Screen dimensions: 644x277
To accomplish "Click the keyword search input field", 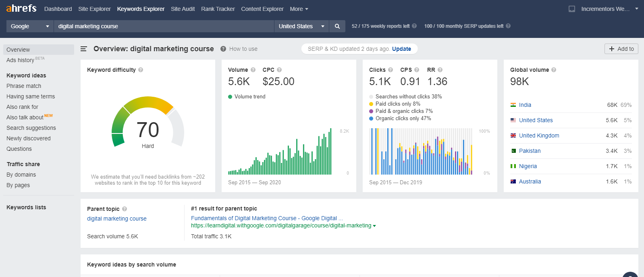I will click(164, 26).
